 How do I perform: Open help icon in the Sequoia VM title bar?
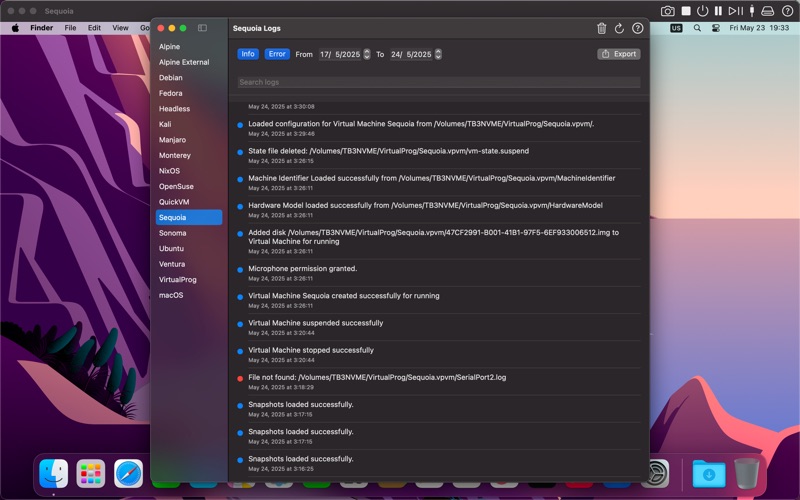pos(787,11)
